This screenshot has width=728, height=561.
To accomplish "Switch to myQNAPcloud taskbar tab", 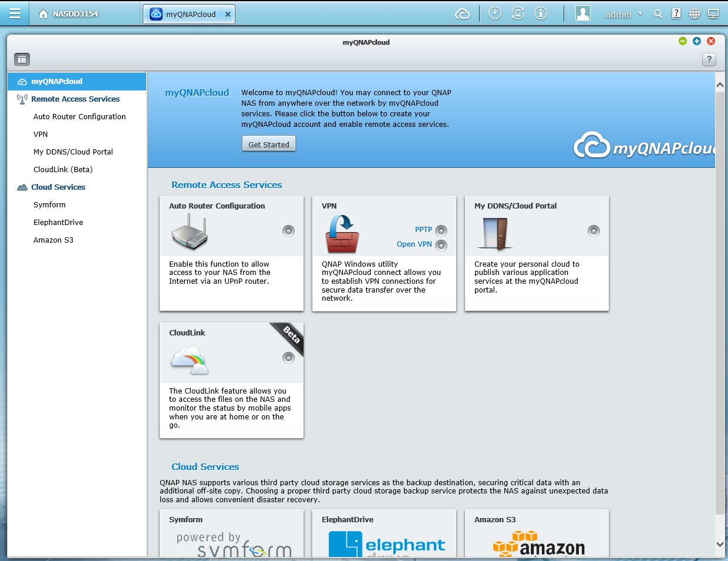I will point(188,14).
